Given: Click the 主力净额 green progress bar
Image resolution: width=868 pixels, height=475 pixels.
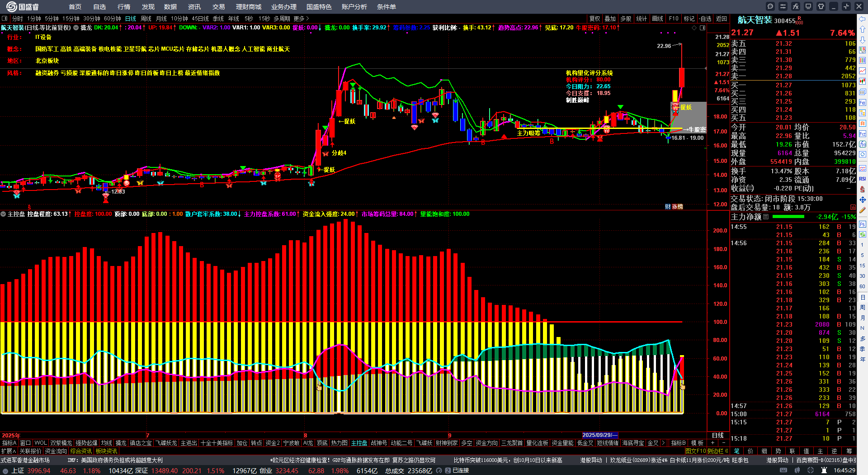Looking at the screenshot, I should tap(788, 217).
